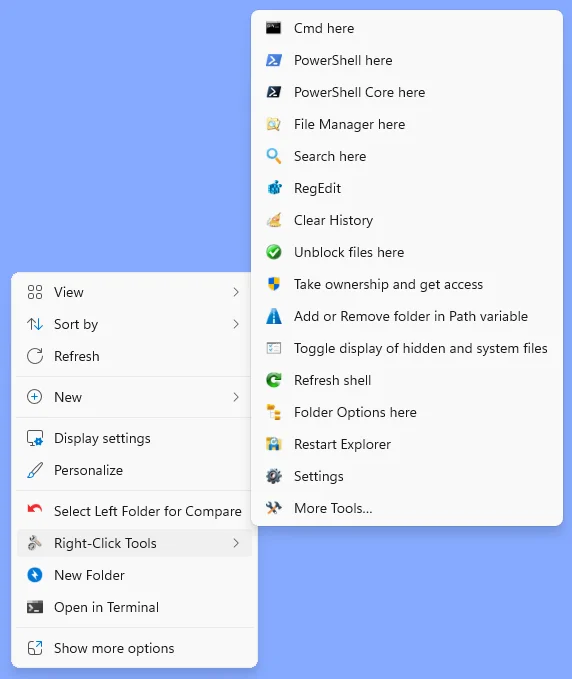Click the shield icon for Take ownership
572x679 pixels.
pos(274,284)
